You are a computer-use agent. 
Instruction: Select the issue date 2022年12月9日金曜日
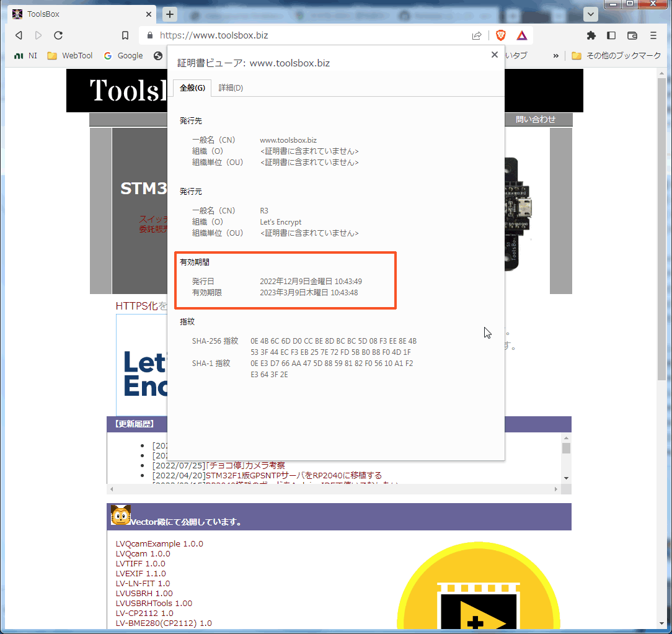point(296,282)
